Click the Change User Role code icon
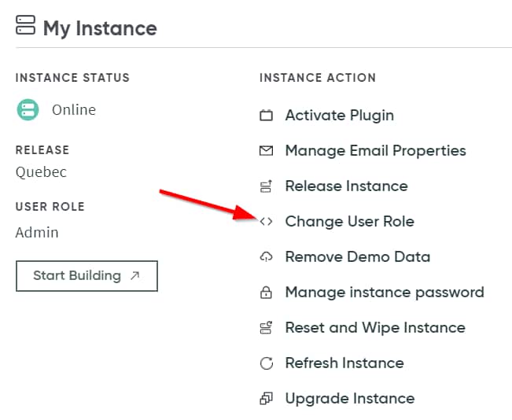The image size is (512, 420). coord(266,222)
